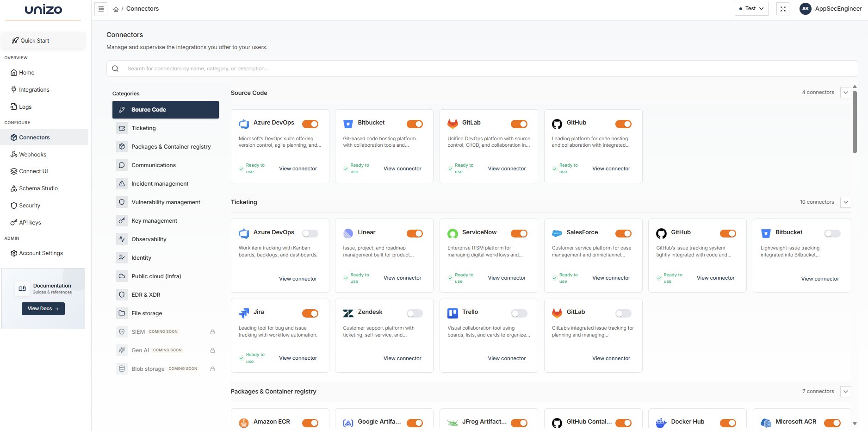Open the Home menu item
Viewport: 868px width, 431px height.
coord(44,73)
